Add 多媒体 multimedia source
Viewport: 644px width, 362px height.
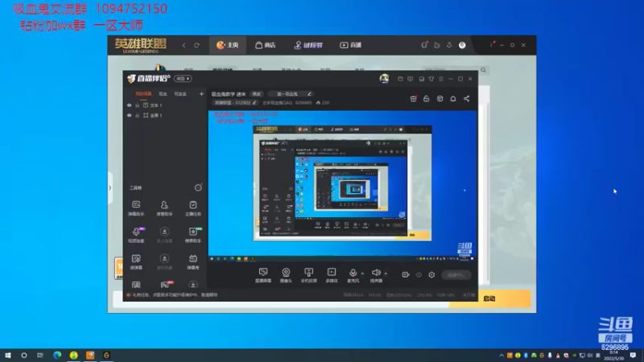tap(332, 275)
